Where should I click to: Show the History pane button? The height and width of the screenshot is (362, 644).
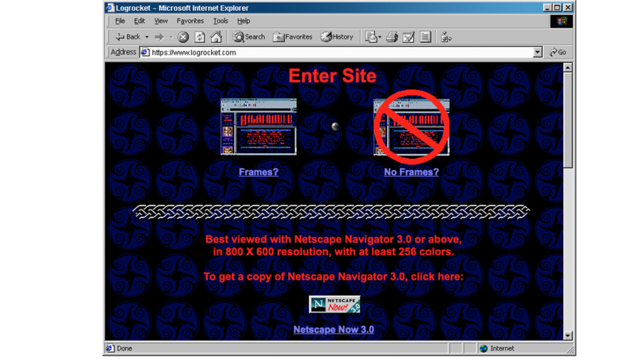click(337, 37)
